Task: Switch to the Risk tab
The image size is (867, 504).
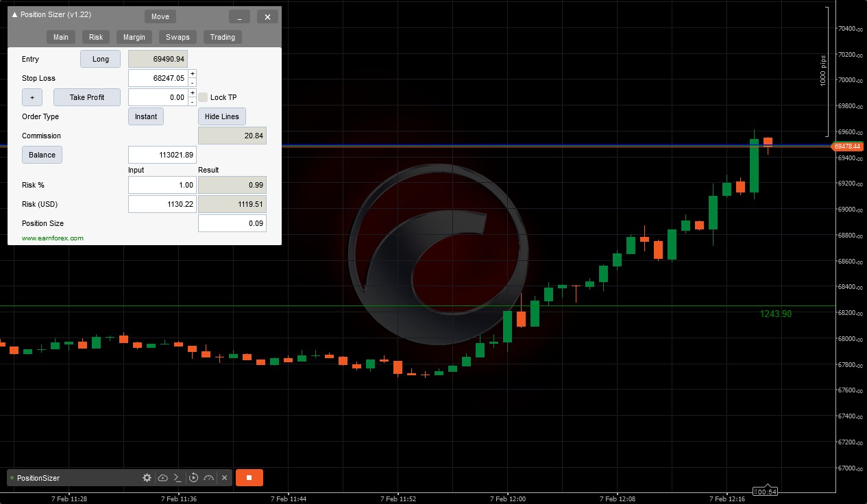Action: [x=96, y=37]
